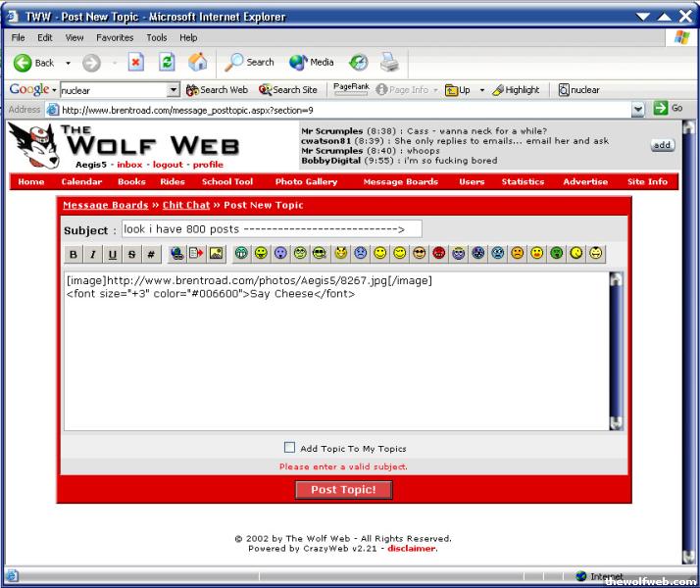
Task: Go to the browser Home page icon
Action: [197, 63]
